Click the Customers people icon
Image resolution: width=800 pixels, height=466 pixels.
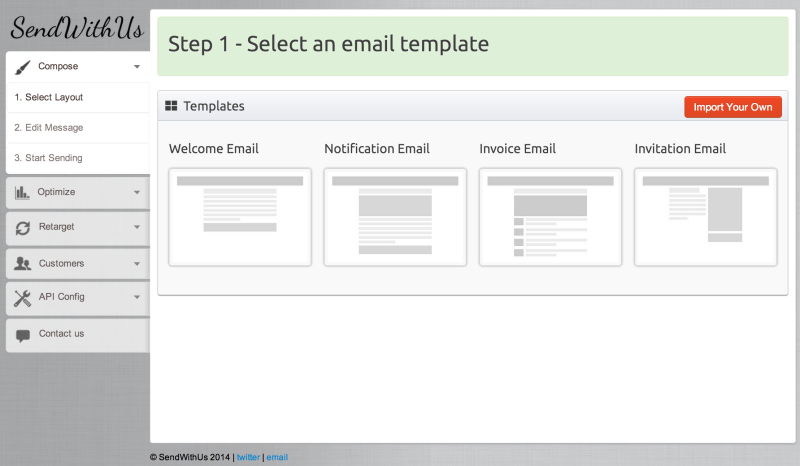[22, 264]
